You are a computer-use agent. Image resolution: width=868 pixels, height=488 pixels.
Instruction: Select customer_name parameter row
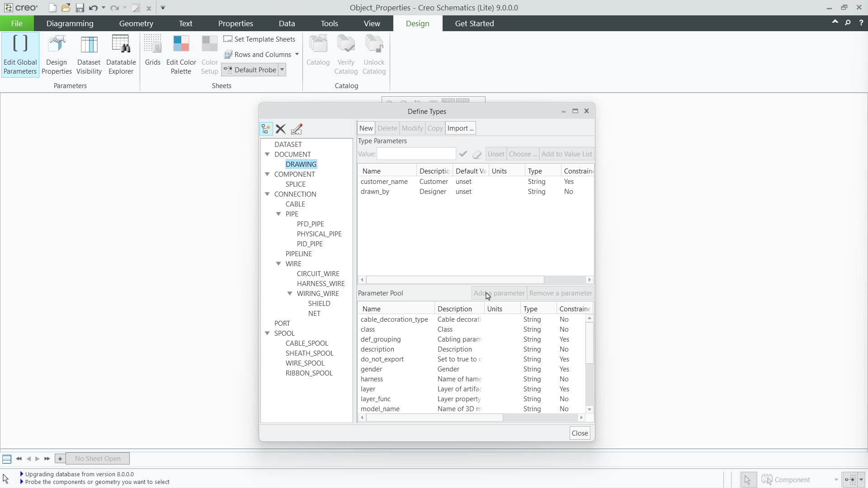(x=476, y=182)
